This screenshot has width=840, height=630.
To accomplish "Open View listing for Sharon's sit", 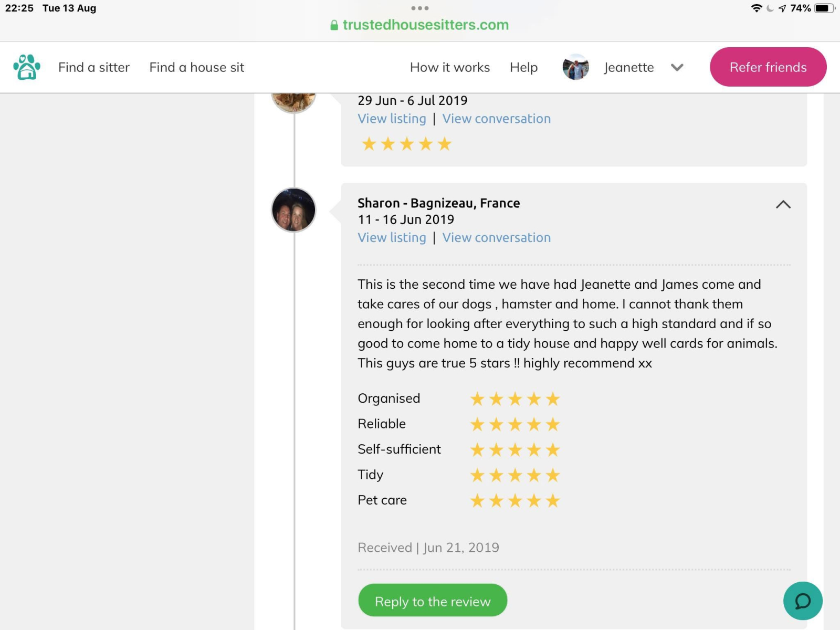I will (x=392, y=237).
